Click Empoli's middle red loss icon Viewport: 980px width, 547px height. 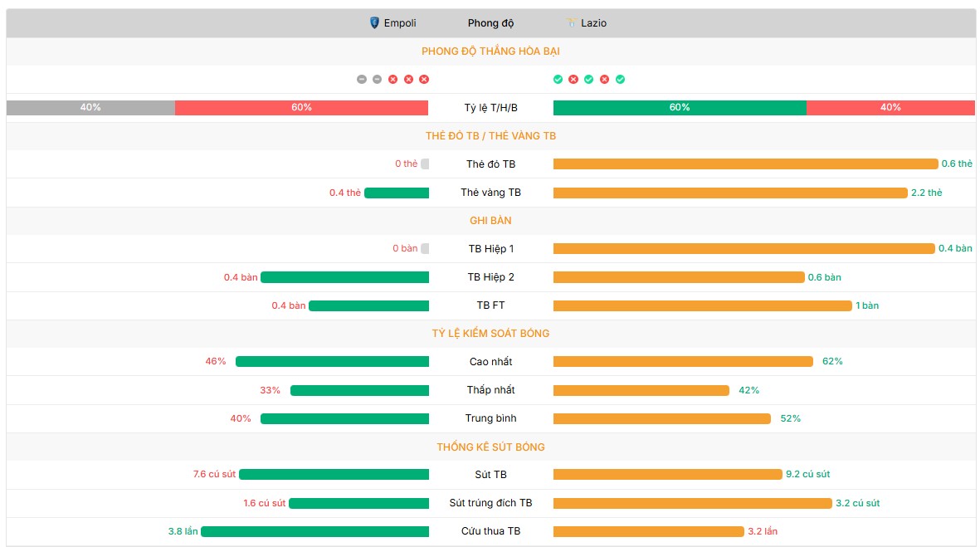(x=408, y=80)
